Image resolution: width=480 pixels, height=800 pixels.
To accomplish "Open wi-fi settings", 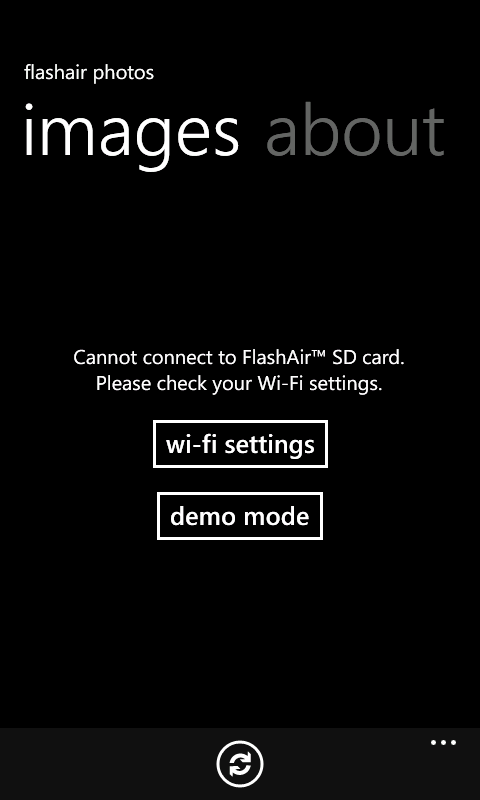I will coord(240,444).
